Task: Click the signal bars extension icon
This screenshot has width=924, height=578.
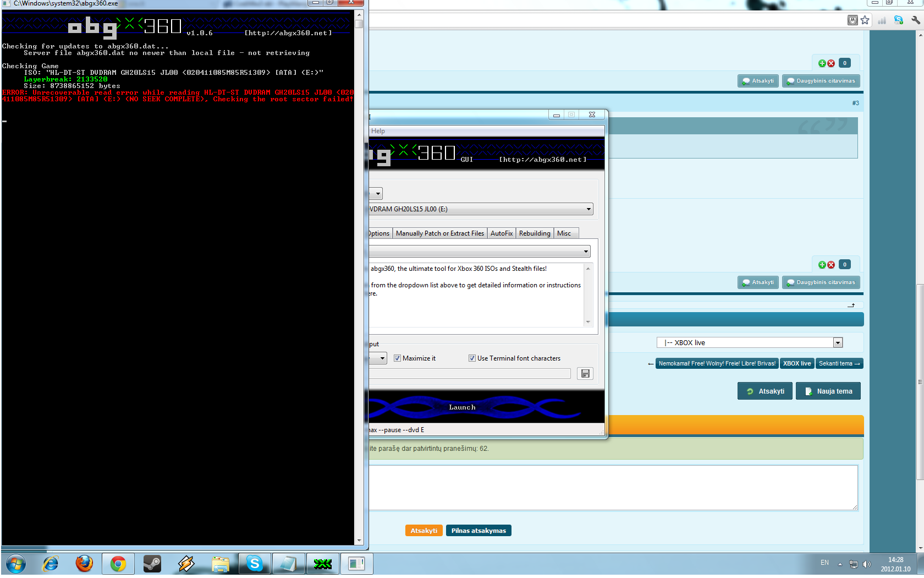Action: click(882, 20)
